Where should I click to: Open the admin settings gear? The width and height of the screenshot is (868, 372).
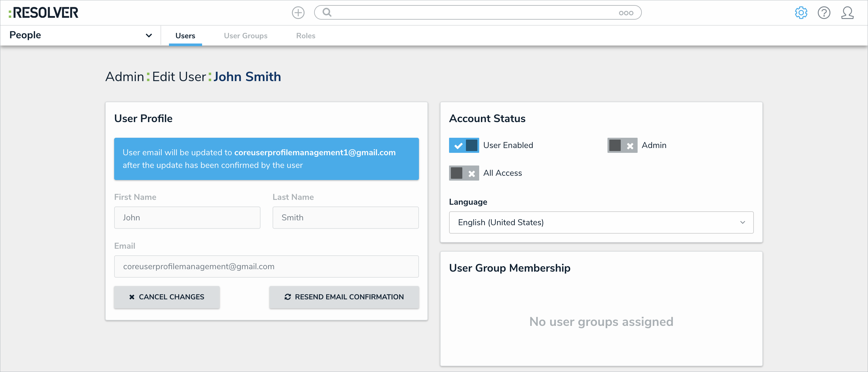pos(801,13)
